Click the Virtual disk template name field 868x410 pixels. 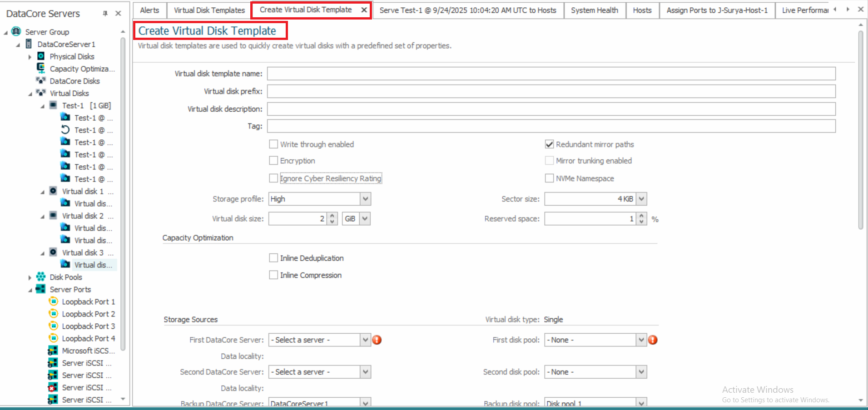551,74
